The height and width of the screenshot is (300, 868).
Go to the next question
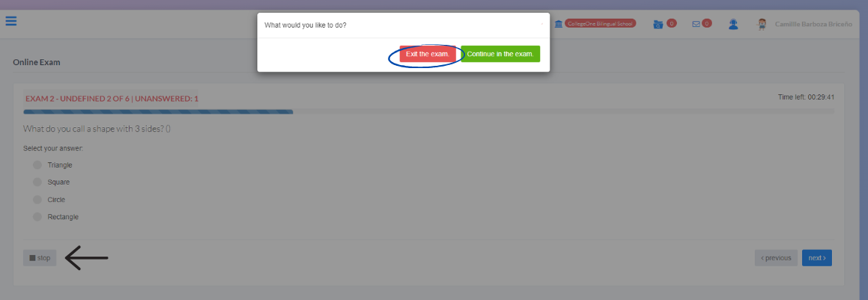click(816, 258)
